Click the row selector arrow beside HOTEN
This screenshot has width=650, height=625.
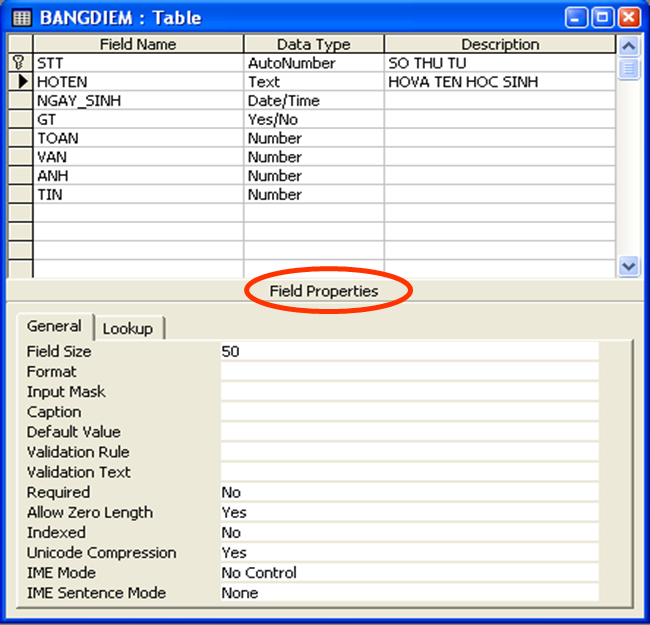click(x=23, y=81)
